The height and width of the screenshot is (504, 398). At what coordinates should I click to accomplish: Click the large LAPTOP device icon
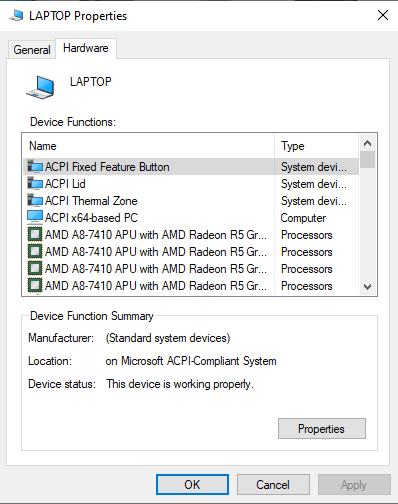[40, 88]
